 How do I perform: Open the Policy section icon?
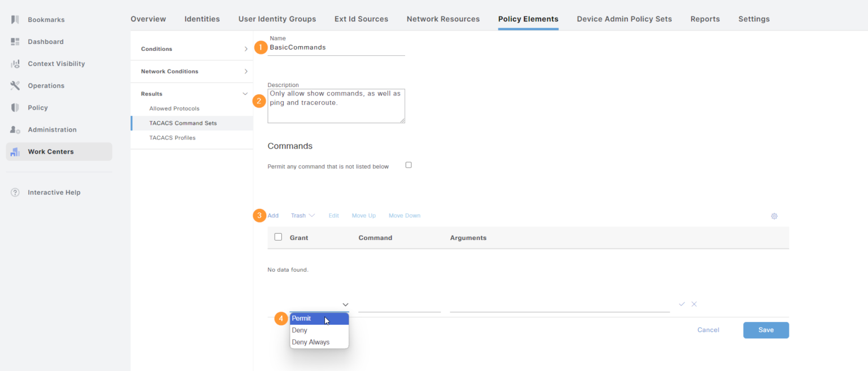pyautogui.click(x=38, y=107)
